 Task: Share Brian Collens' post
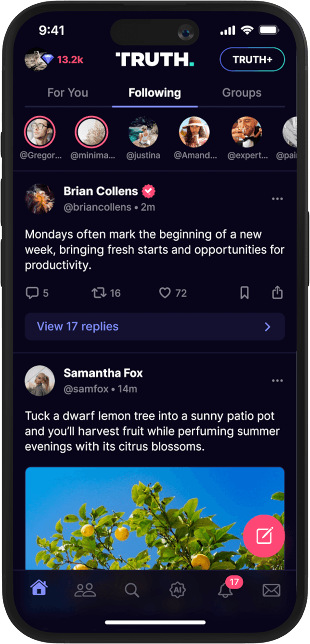coord(277,293)
